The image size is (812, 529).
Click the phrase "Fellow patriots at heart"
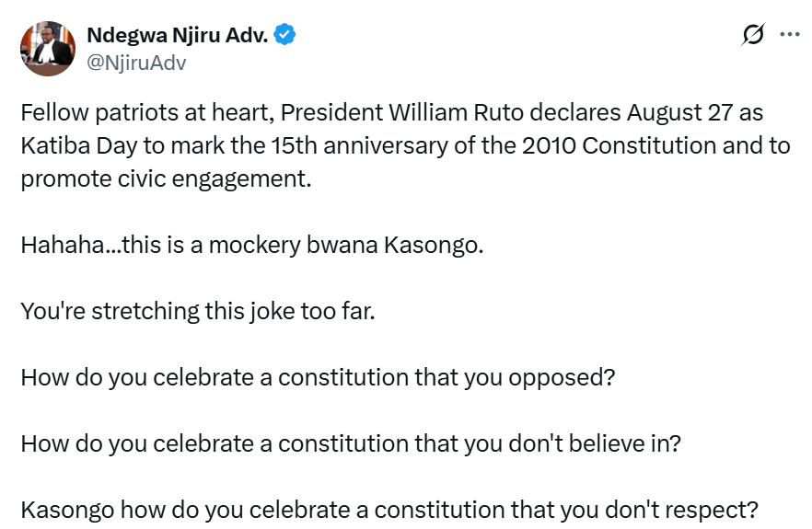click(145, 112)
